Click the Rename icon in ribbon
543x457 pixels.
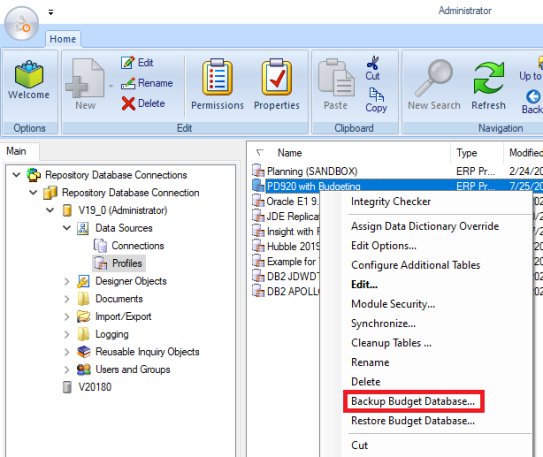(x=128, y=83)
